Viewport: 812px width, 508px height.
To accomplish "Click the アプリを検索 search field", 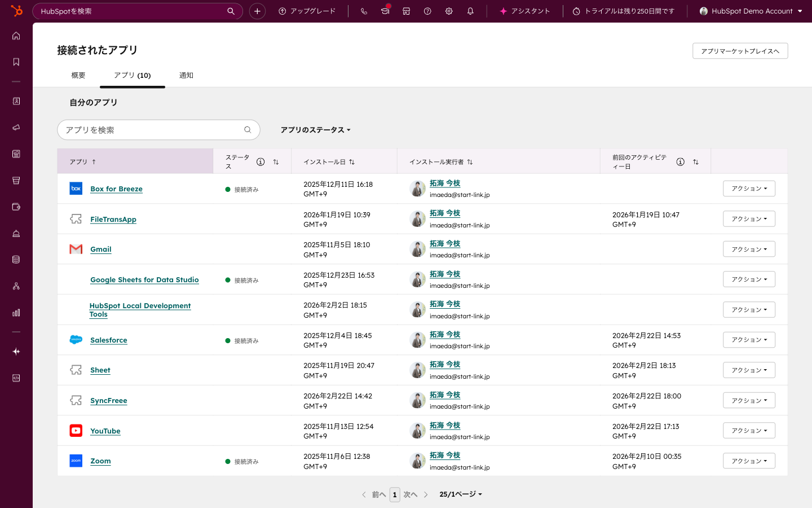I will pyautogui.click(x=152, y=130).
